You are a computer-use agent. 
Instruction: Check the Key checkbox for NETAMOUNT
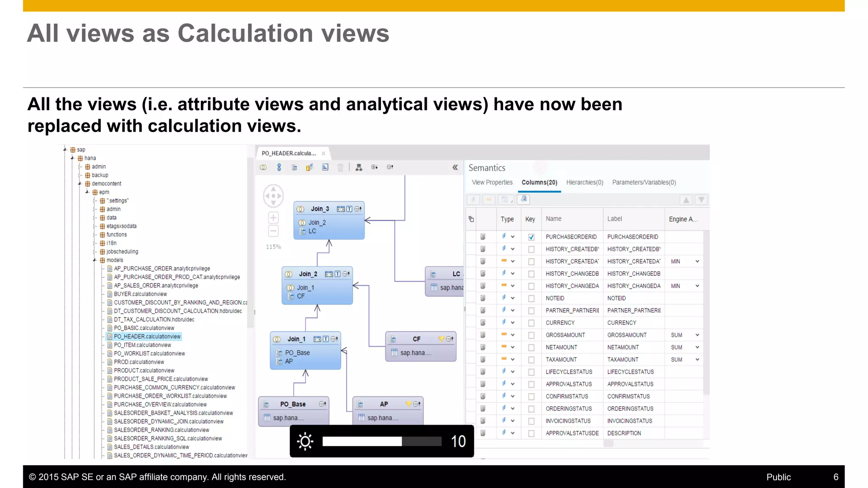tap(531, 348)
